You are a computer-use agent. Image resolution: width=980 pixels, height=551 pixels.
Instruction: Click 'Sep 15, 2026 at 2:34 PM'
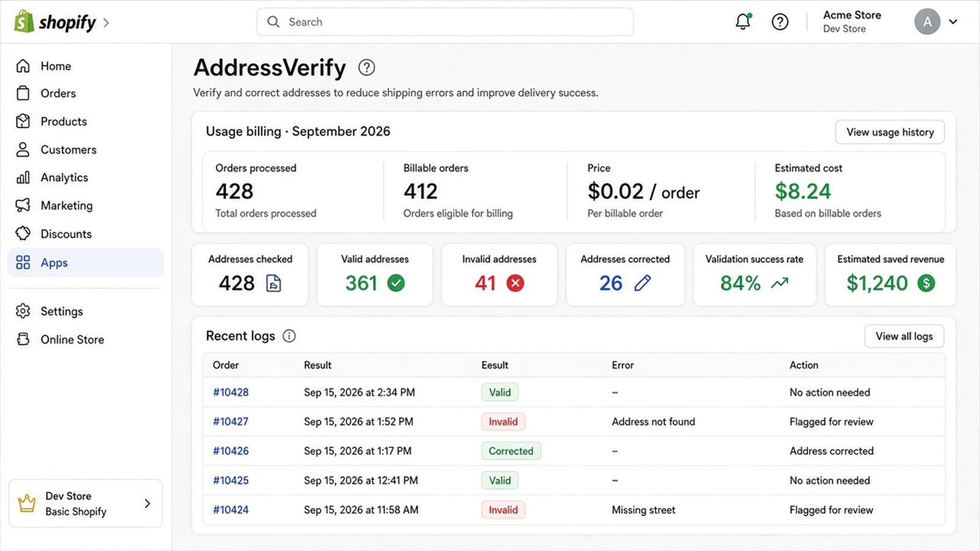360,392
